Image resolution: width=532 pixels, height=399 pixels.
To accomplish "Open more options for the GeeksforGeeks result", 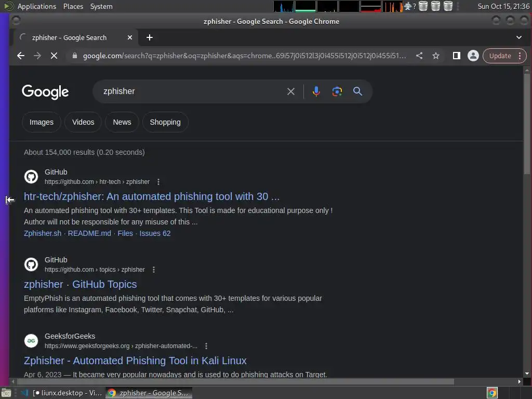I will click(206, 346).
